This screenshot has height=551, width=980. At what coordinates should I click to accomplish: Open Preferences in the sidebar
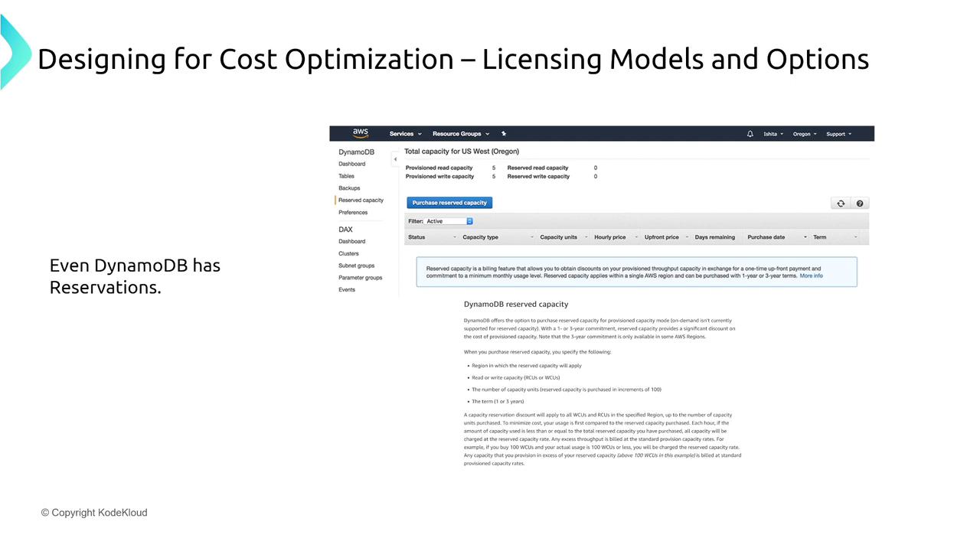[x=353, y=213]
